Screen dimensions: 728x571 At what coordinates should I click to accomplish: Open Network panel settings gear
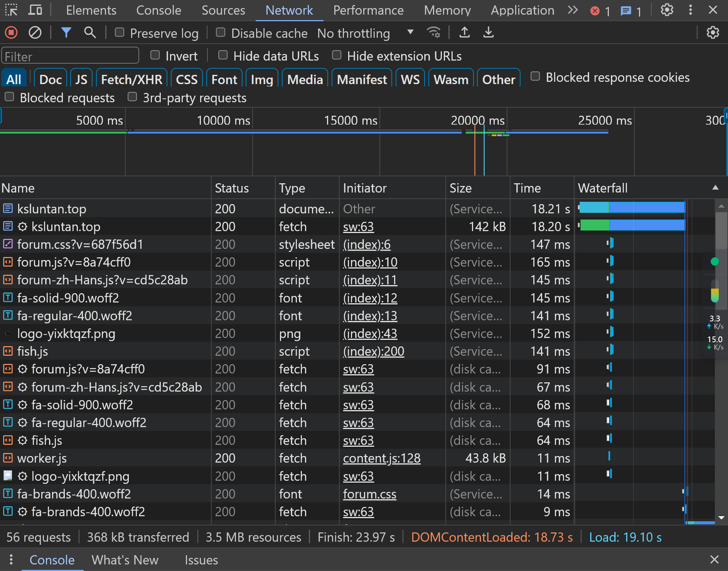pyautogui.click(x=713, y=33)
